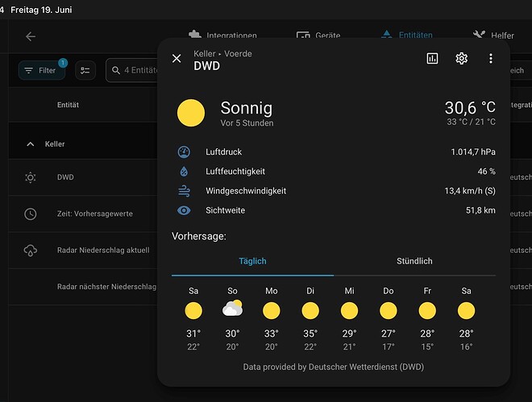Select Radar Niederschlag aktuell row
The height and width of the screenshot is (402, 532).
coord(83,251)
